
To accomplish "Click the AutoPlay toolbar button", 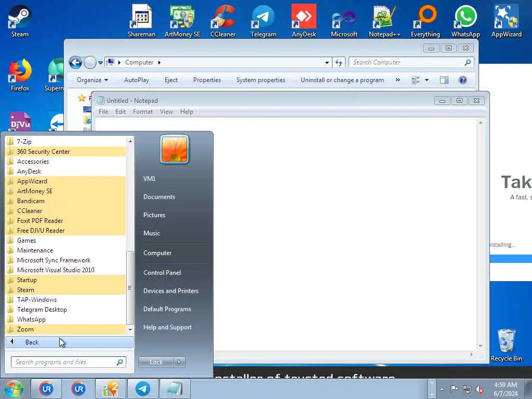I will point(137,80).
